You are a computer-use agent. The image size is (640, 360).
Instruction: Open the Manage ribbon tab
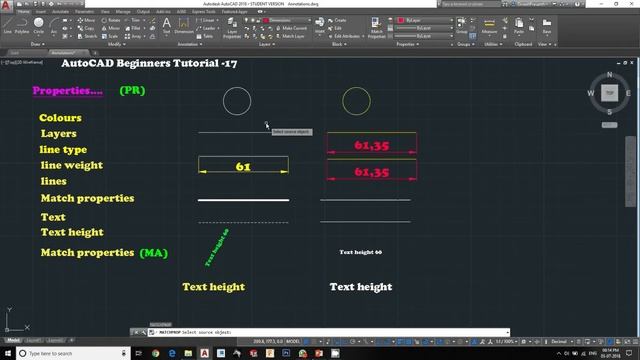coord(123,12)
